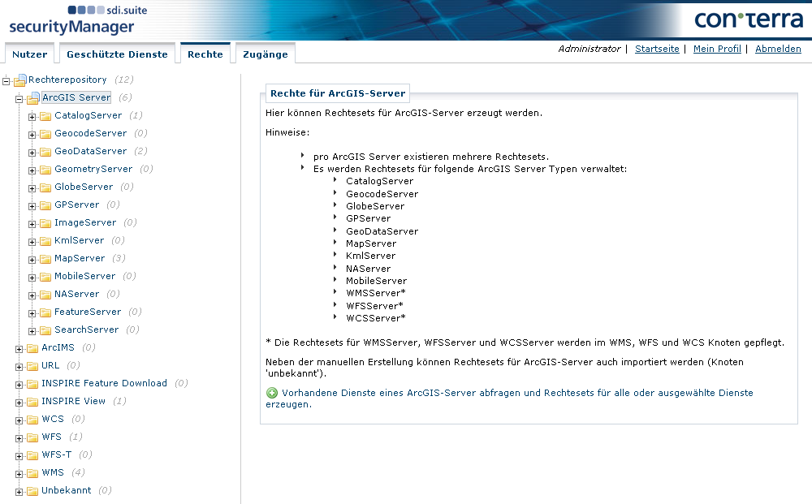This screenshot has width=812, height=504.
Task: Open the Nutzer tab
Action: point(29,54)
